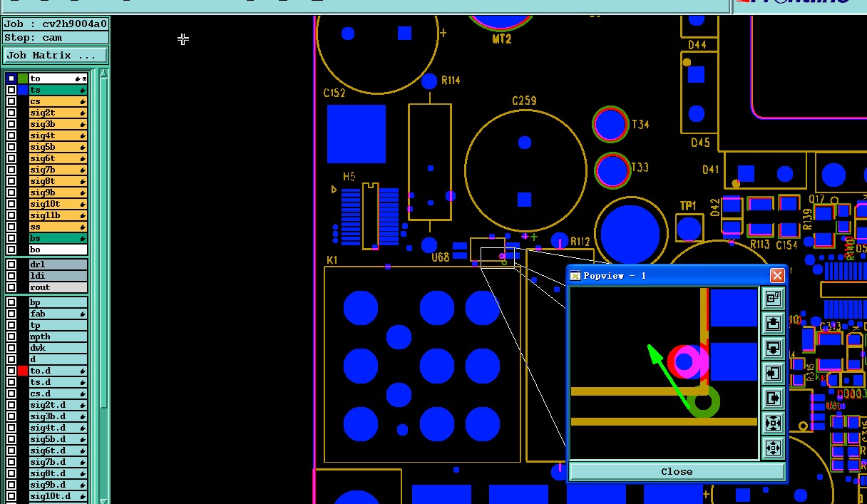Click the layer list scroll-up arrow
This screenshot has height=504, width=867.
pyautogui.click(x=104, y=73)
